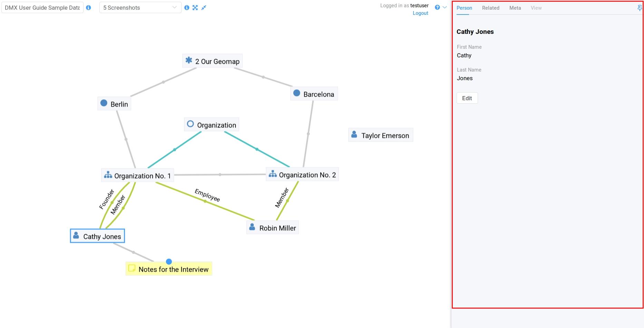Image resolution: width=644 pixels, height=328 pixels.
Task: Click the reset zoom arrows icon
Action: [204, 8]
